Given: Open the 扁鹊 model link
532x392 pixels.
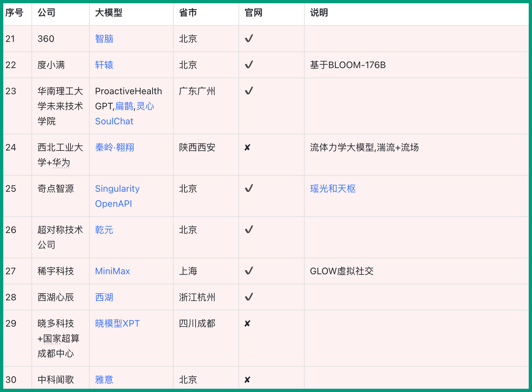Looking at the screenshot, I should 124,106.
